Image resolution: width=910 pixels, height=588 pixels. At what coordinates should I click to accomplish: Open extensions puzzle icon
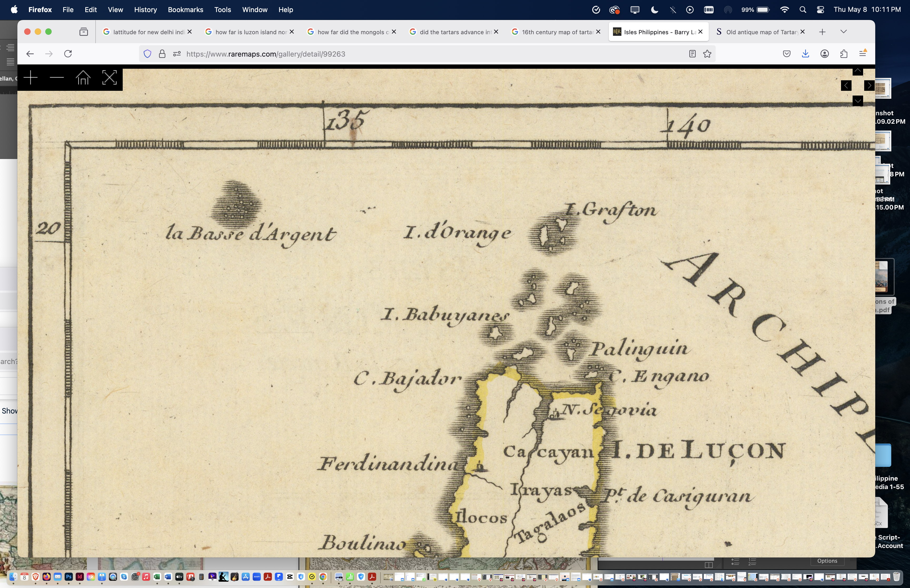[x=844, y=54]
